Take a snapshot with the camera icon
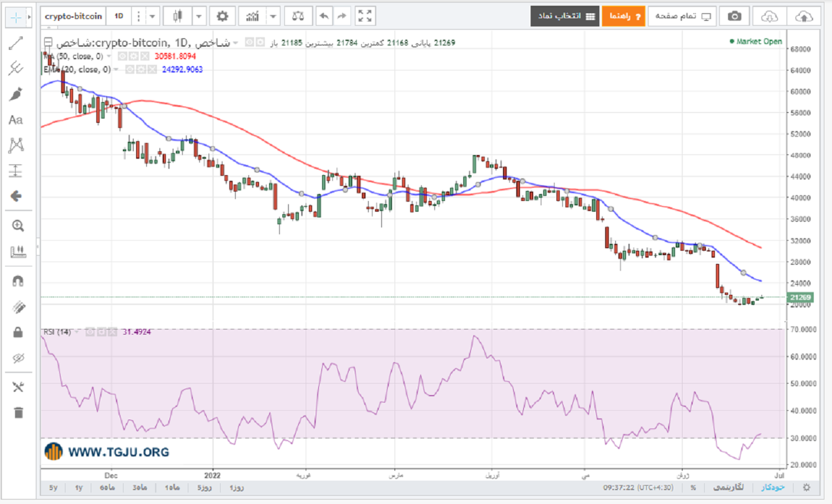The width and height of the screenshot is (832, 504). coord(734,16)
